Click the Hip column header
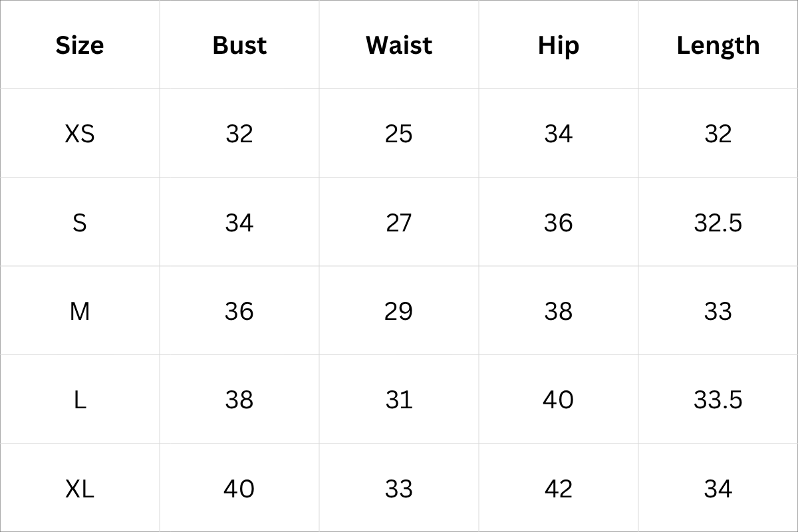The width and height of the screenshot is (798, 532). pos(559,45)
